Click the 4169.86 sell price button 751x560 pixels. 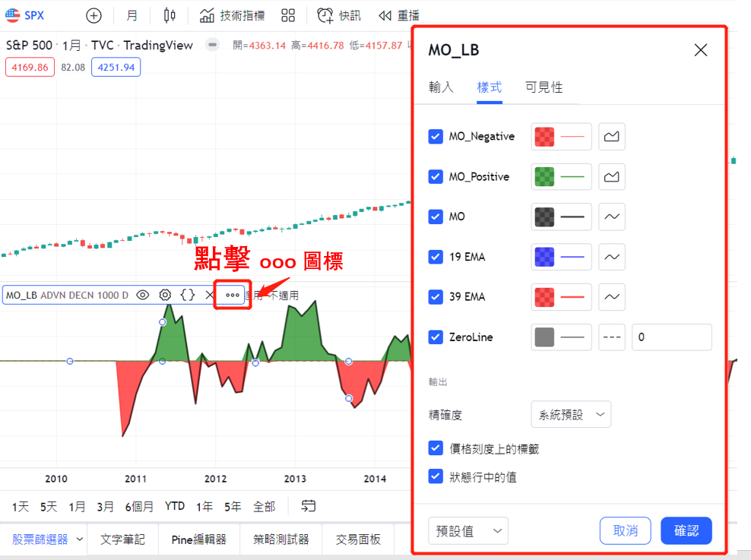pos(30,67)
